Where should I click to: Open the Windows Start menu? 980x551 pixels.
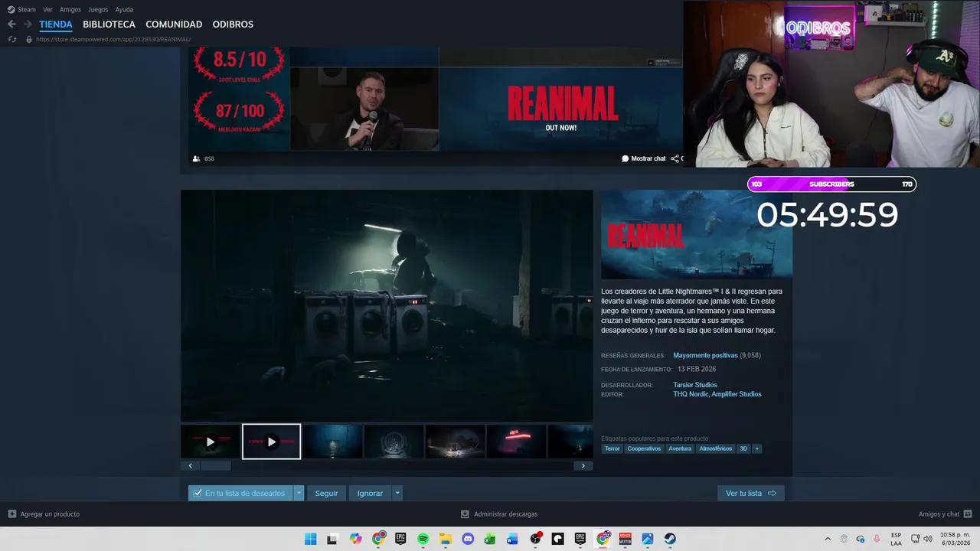(x=310, y=539)
